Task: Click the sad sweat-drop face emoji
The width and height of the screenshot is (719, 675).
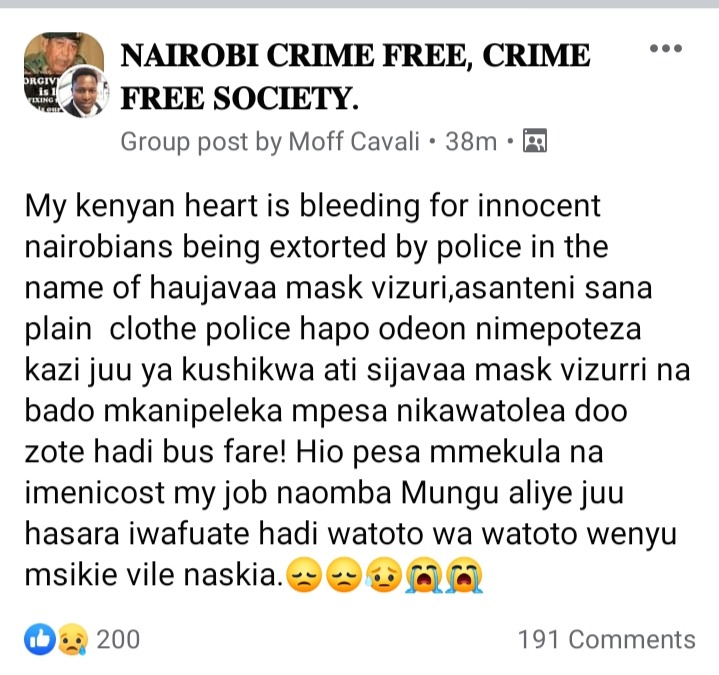Action: click(384, 575)
